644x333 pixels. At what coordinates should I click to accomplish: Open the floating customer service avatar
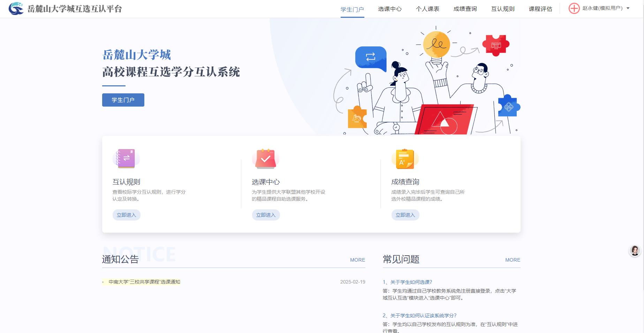pos(635,250)
